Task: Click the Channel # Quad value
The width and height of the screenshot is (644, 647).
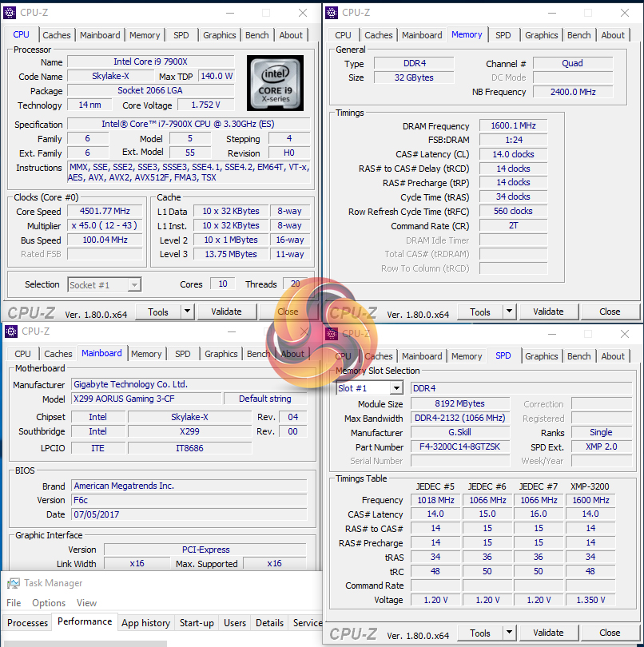Action: [x=573, y=63]
